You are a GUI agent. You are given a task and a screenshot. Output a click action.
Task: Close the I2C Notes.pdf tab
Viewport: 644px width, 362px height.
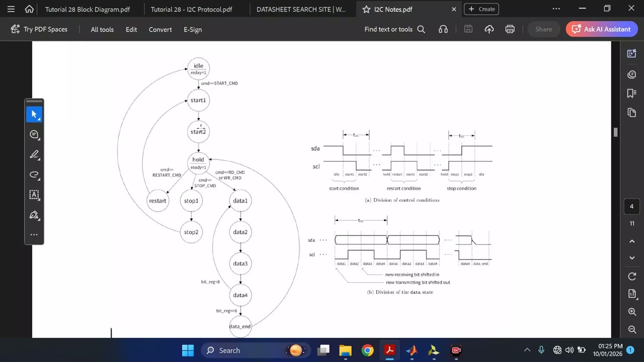[454, 9]
